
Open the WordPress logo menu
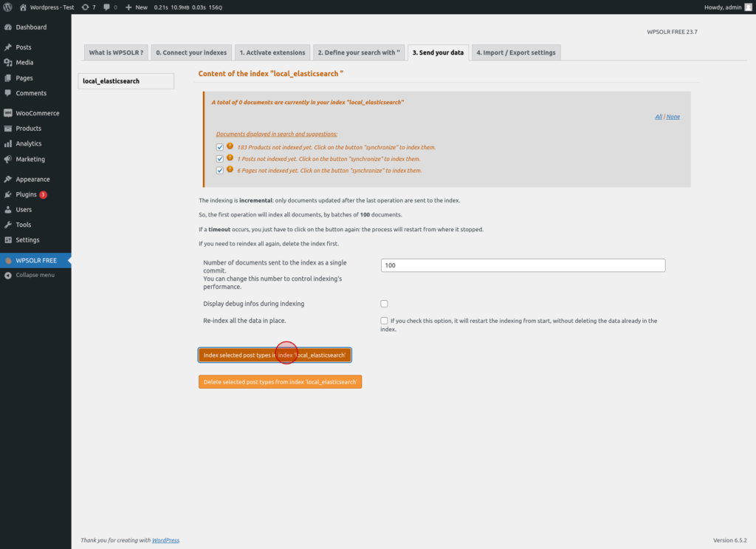click(7, 7)
